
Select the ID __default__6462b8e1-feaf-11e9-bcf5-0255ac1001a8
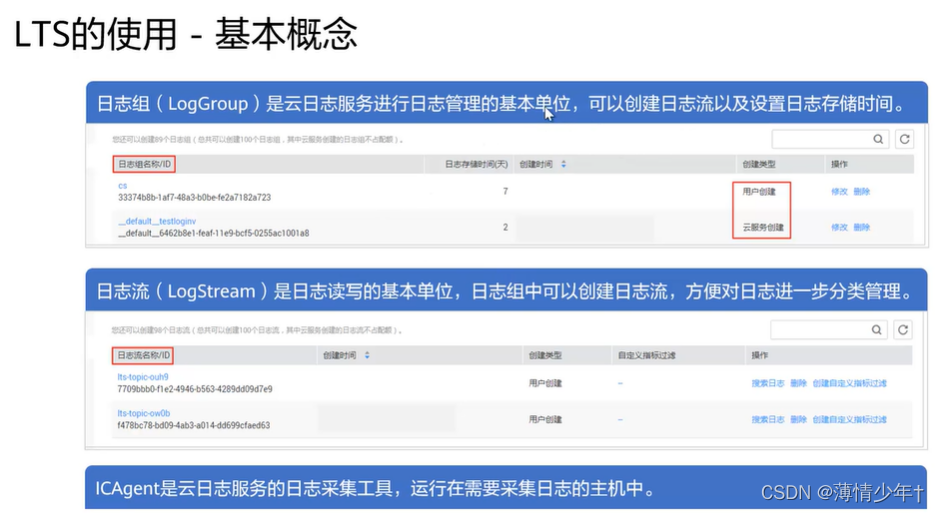pos(213,233)
